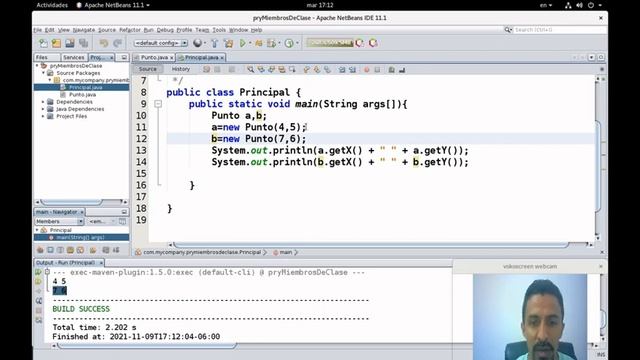The height and width of the screenshot is (360, 640).
Task: Toggle show inner classes filter in Navigator
Action: [80, 250]
